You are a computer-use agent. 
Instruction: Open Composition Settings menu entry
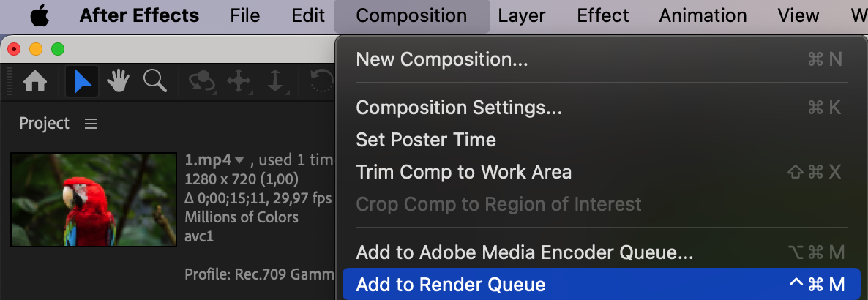[459, 108]
